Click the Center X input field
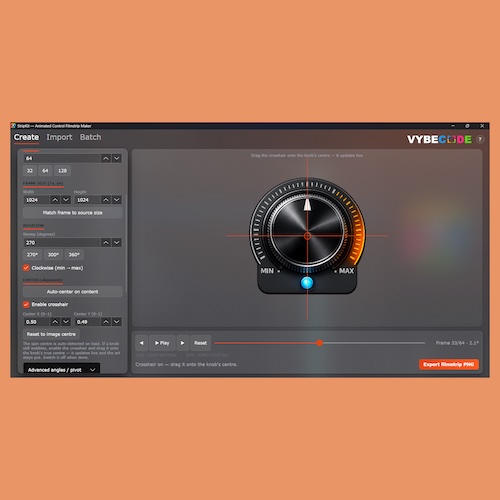The width and height of the screenshot is (500, 500). tap(36, 322)
